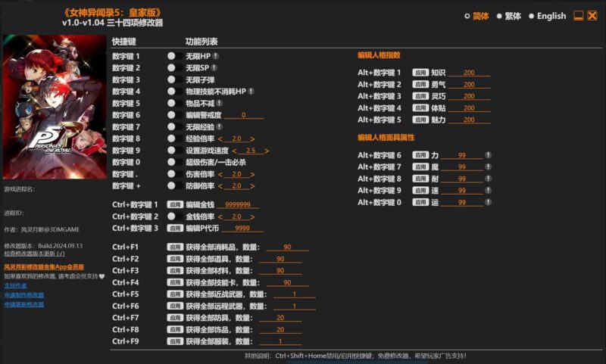Click quantity field for 获得全部道具
The image size is (606, 364).
[x=280, y=259]
